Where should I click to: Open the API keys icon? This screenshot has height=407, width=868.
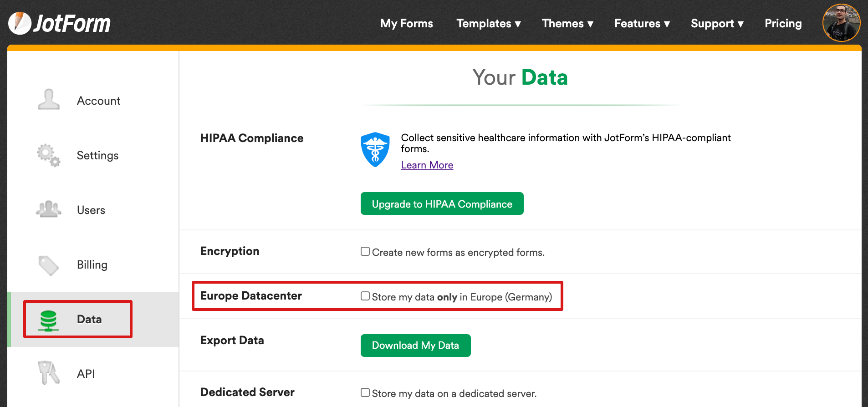(49, 373)
